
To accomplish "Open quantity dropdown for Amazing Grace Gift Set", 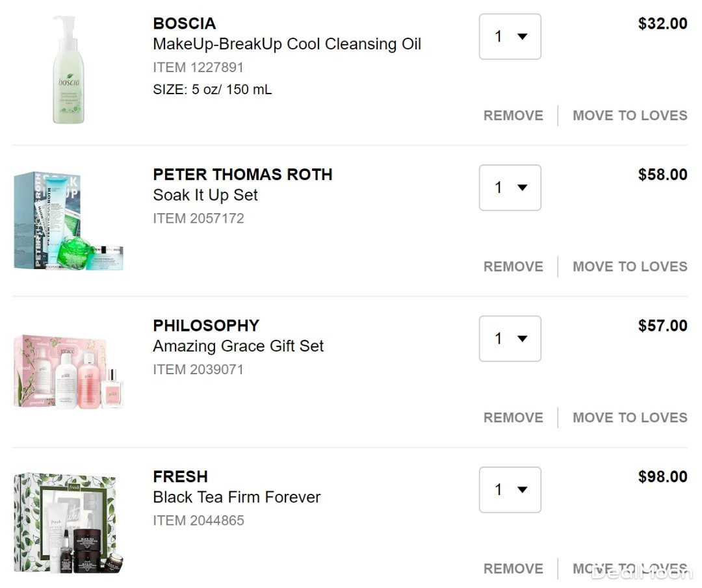I will click(x=510, y=339).
